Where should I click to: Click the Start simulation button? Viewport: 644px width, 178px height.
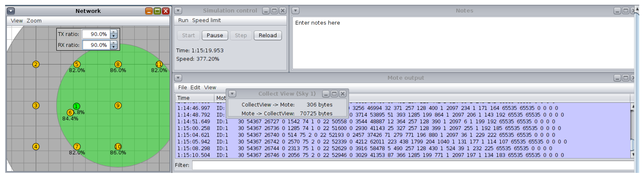coord(188,36)
